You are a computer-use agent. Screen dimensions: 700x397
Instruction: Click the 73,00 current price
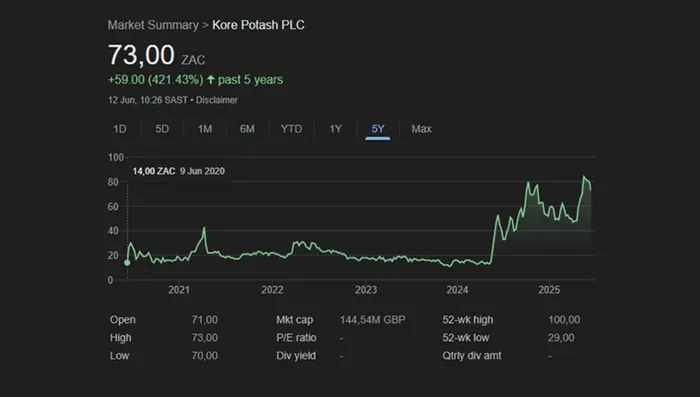coord(141,55)
